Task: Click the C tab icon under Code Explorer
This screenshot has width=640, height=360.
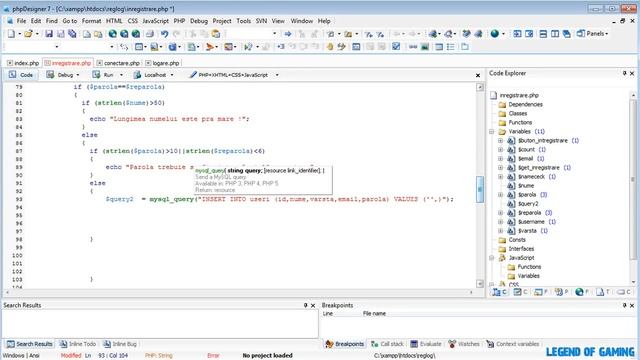Action: point(499,292)
